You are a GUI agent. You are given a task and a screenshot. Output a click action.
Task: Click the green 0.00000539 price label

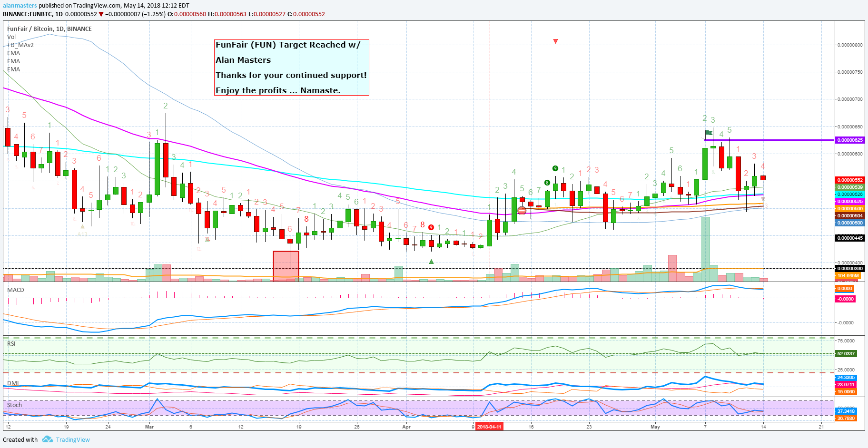850,187
